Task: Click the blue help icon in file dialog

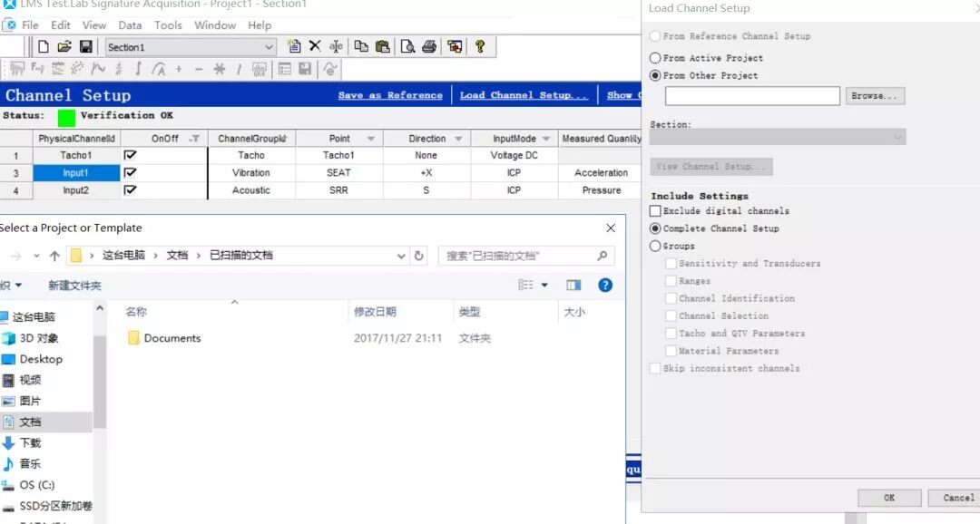Action: (x=605, y=285)
